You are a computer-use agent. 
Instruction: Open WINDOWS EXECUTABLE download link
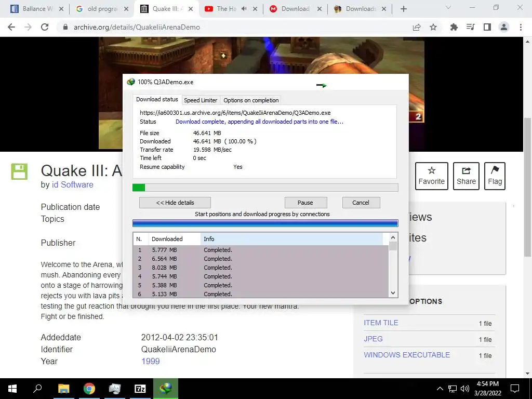[x=407, y=355]
